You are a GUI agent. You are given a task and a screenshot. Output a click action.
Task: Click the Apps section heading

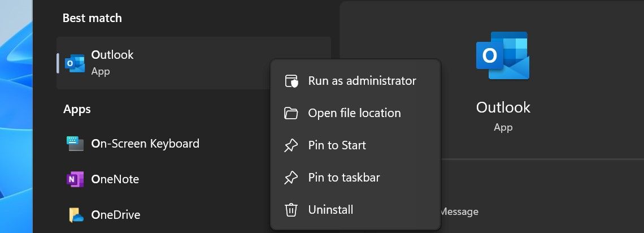[x=77, y=109]
